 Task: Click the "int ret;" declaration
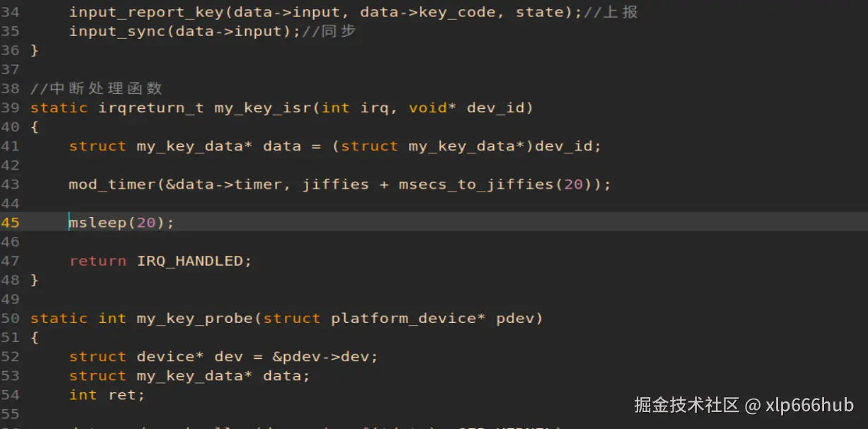(107, 395)
